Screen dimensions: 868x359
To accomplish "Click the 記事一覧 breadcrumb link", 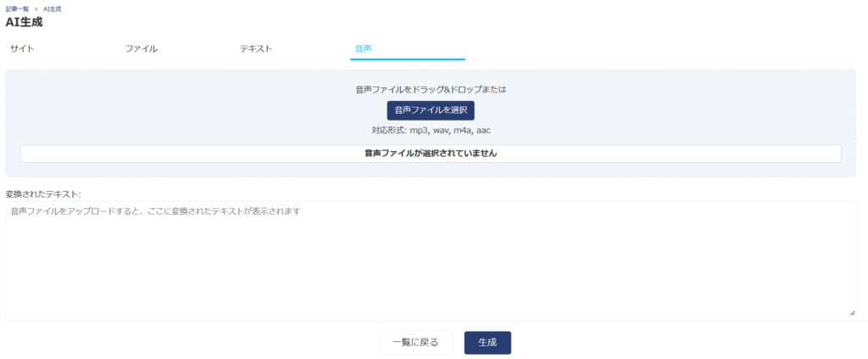I will pyautogui.click(x=17, y=8).
